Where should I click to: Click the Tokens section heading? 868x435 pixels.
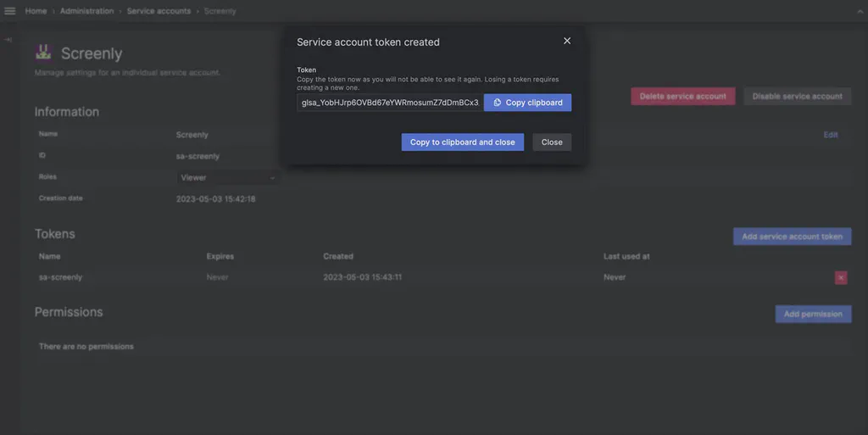tap(55, 233)
